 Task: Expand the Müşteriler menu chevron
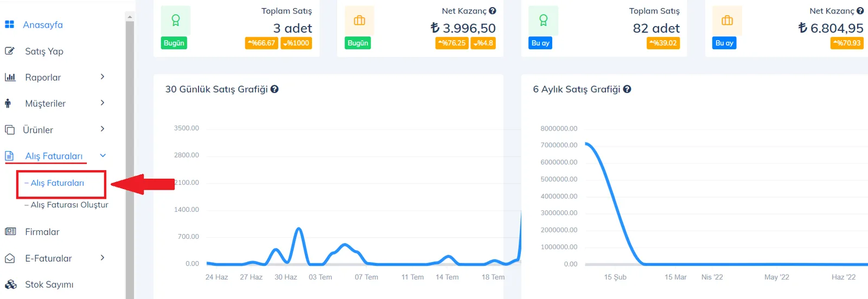coord(103,102)
